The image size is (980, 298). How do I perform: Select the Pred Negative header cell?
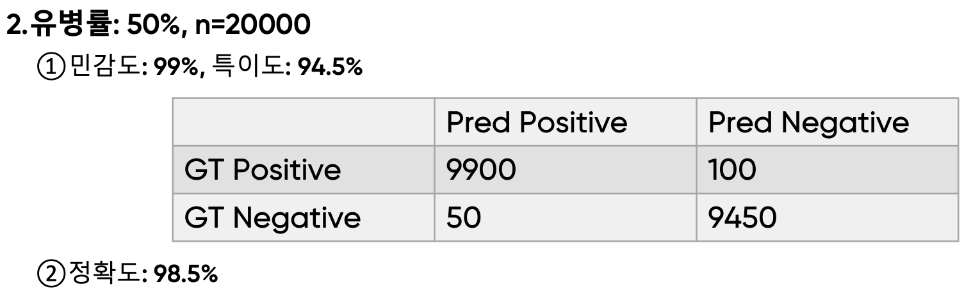pyautogui.click(x=827, y=122)
